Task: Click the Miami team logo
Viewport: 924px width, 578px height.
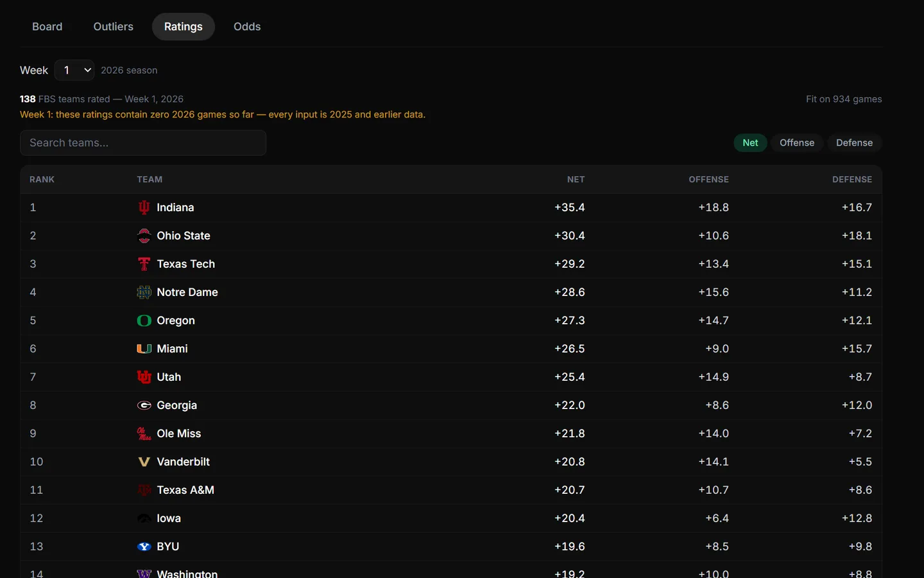Action: click(144, 349)
